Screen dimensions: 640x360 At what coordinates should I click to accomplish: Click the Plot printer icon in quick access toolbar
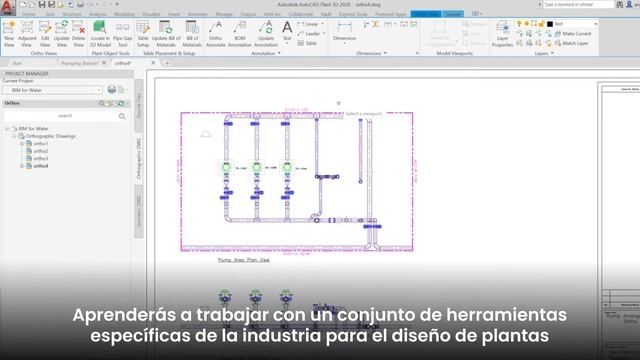click(80, 4)
